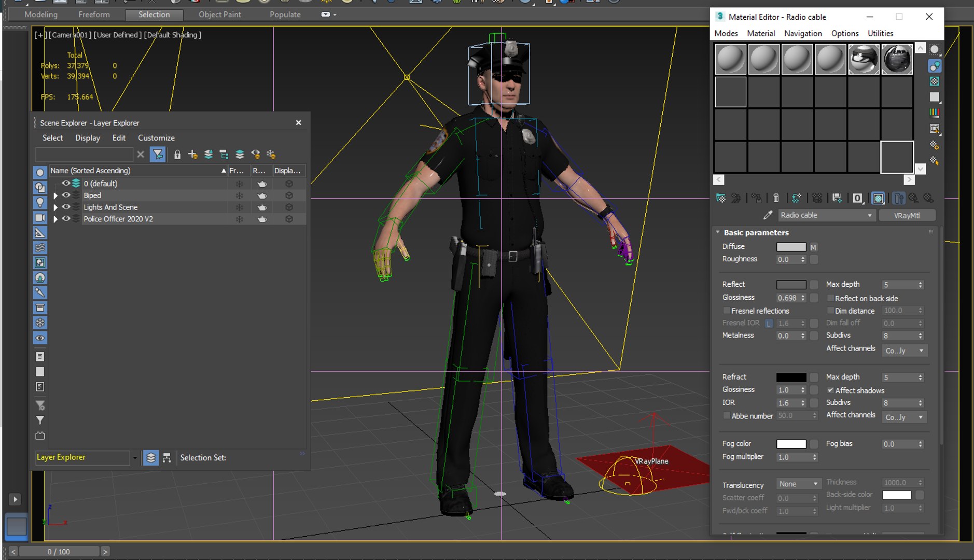Viewport: 974px width, 560px height.
Task: Open the Radio cable material name dropdown
Action: (x=870, y=215)
